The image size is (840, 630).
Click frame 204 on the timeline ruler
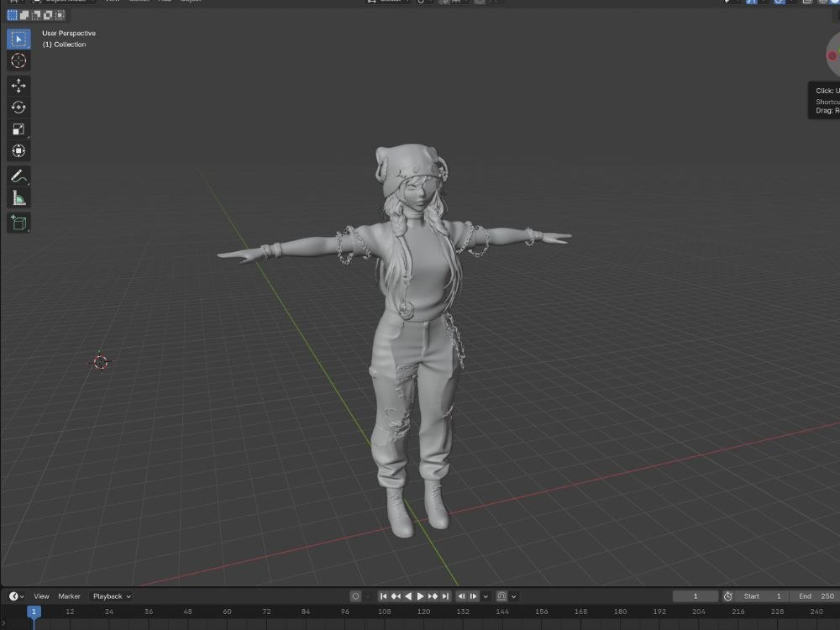coord(699,612)
